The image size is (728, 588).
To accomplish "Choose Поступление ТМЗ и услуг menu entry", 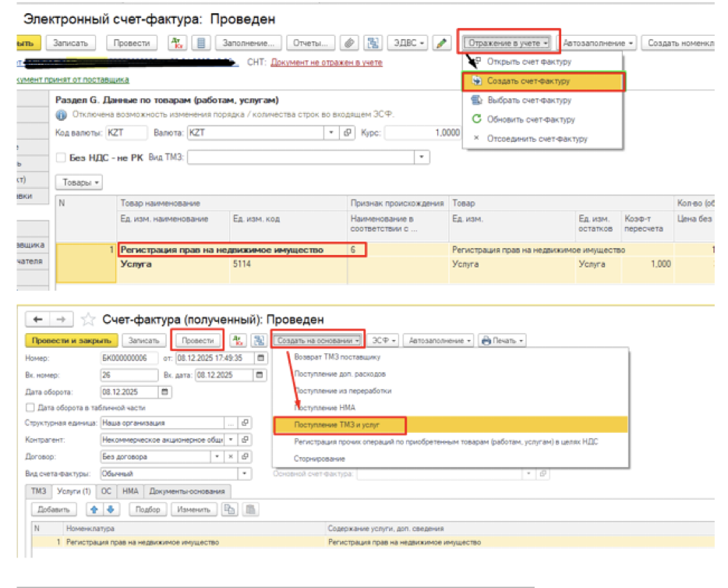I will [x=339, y=425].
